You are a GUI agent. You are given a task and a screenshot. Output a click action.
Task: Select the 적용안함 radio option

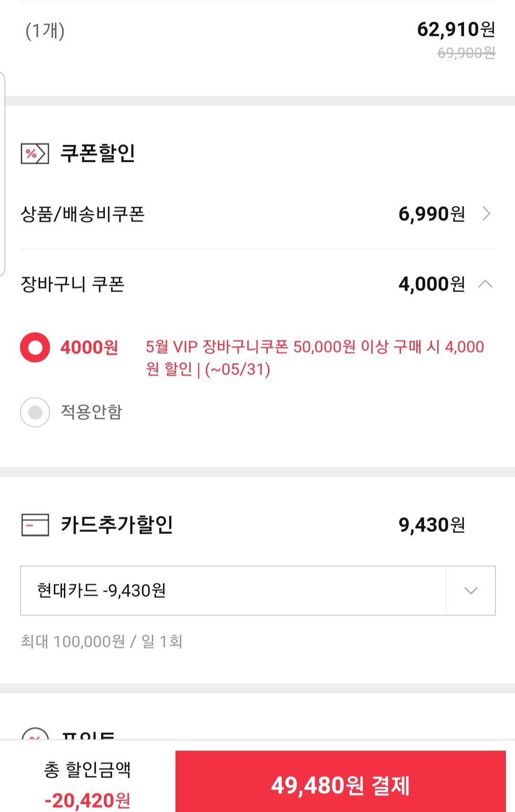pos(35,412)
